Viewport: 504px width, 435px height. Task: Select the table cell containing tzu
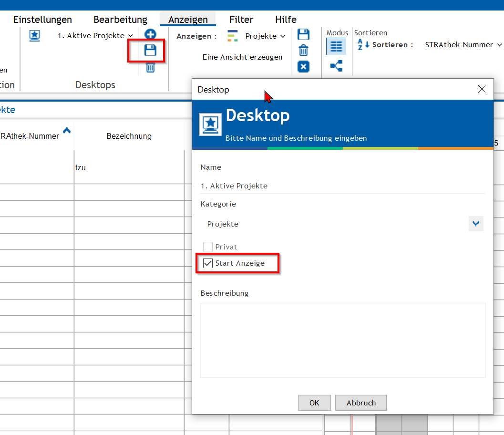point(129,167)
